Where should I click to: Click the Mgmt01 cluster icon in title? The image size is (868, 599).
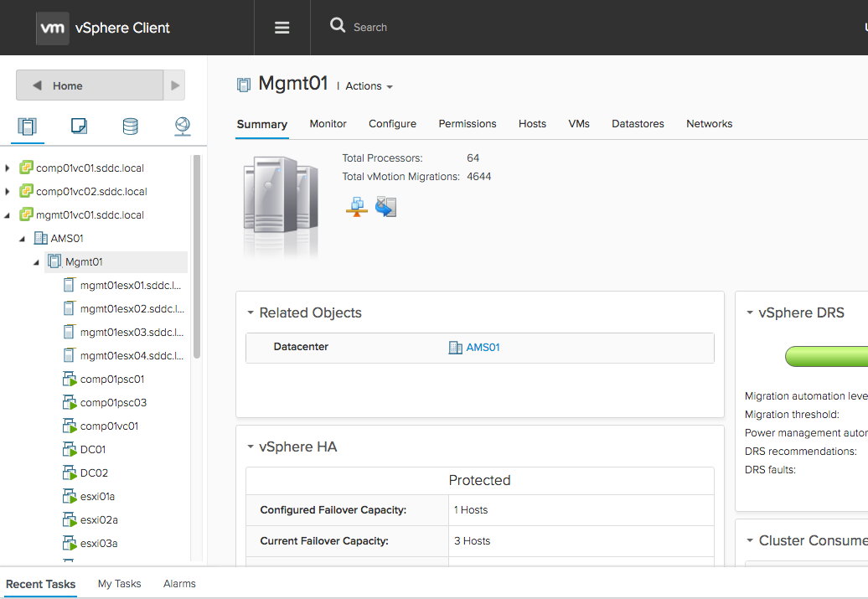(244, 85)
